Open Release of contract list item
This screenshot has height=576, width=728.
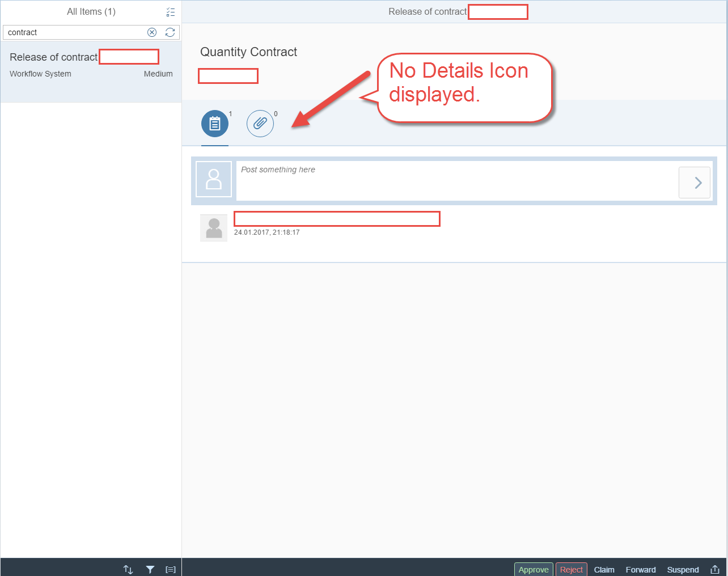(x=91, y=71)
